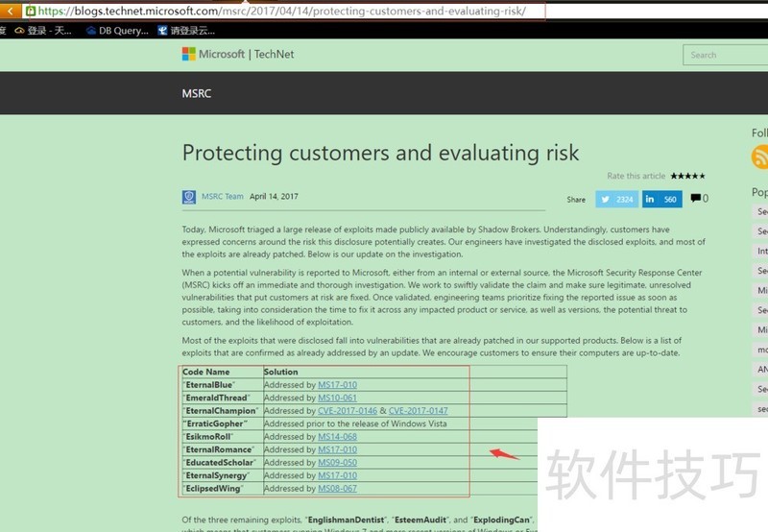Open the MS17-010 link for EternalSynergy
Viewport: 768px width, 532px height.
click(x=338, y=475)
